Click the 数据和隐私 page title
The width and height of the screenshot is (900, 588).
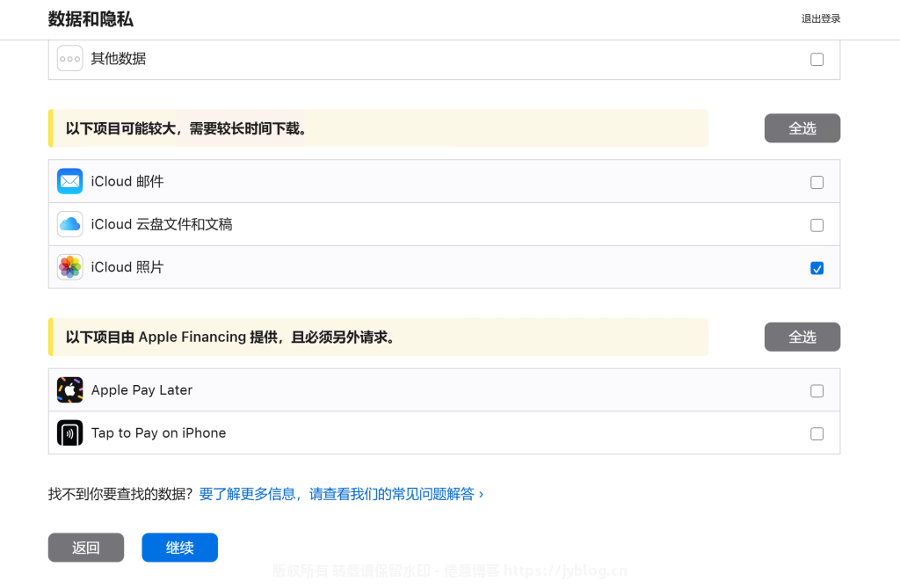(x=91, y=19)
